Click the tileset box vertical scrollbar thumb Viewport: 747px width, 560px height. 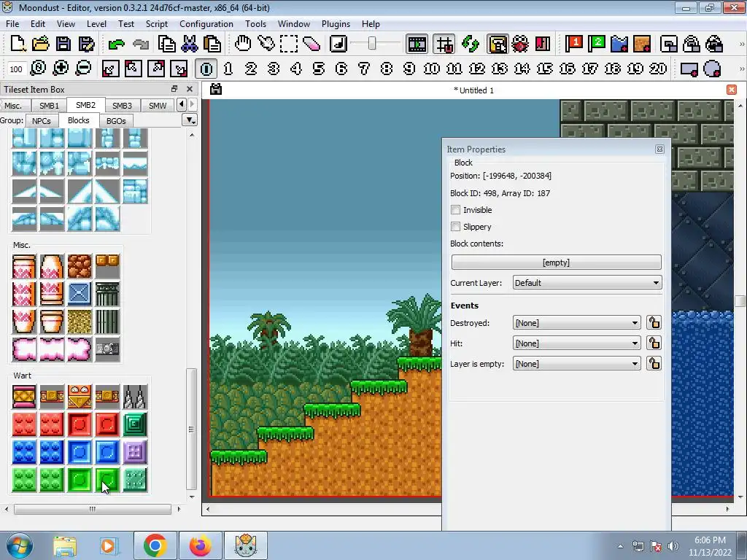192,429
